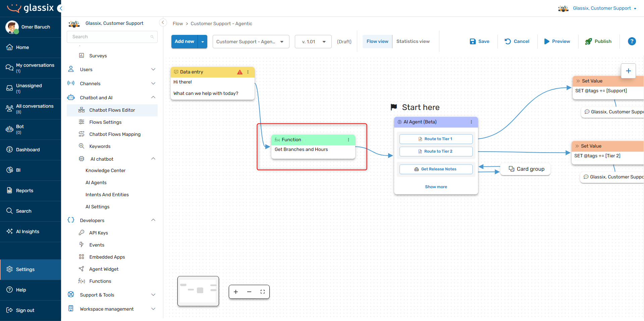Open the Bot conversations section
644x321 pixels.
[31, 129]
